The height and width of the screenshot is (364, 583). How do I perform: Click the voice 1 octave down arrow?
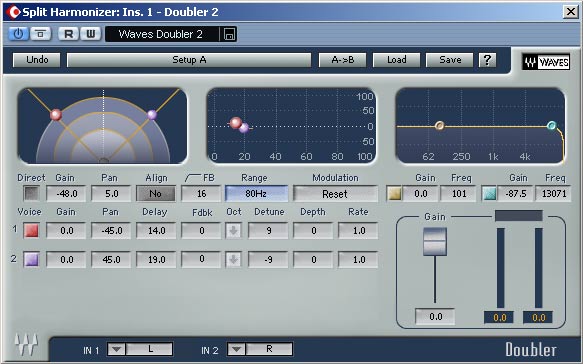233,231
